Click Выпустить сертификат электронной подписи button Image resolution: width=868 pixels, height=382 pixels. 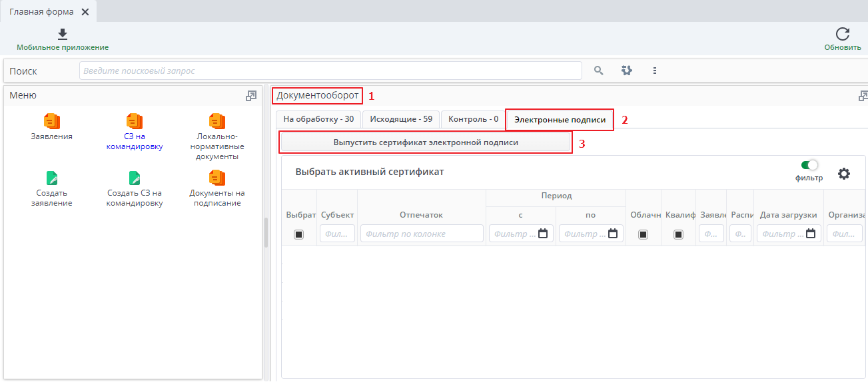[426, 142]
